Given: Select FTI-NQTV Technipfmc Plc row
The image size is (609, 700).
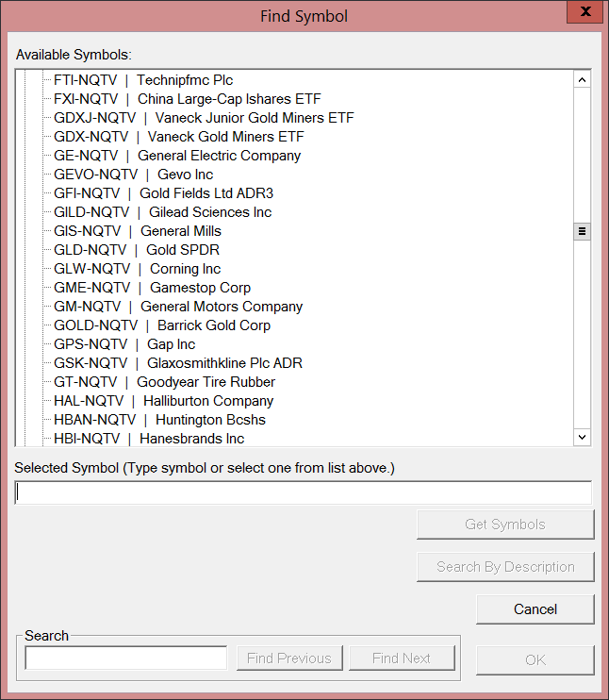Looking at the screenshot, I should [x=143, y=80].
